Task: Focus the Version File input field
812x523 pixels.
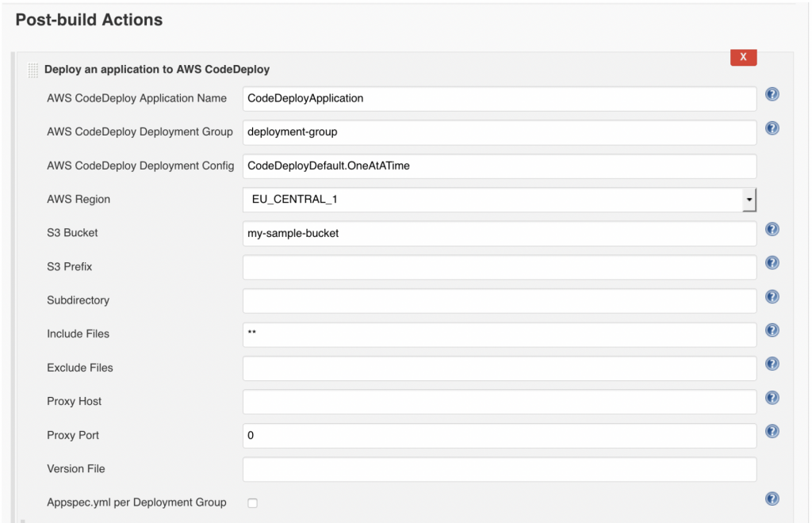Action: tap(500, 469)
